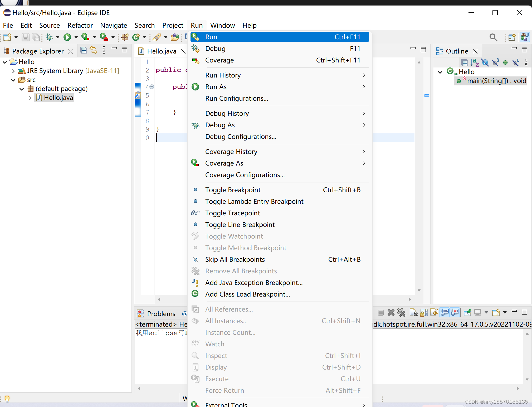
Task: Click the toolbar search magnifier icon
Action: tap(493, 37)
